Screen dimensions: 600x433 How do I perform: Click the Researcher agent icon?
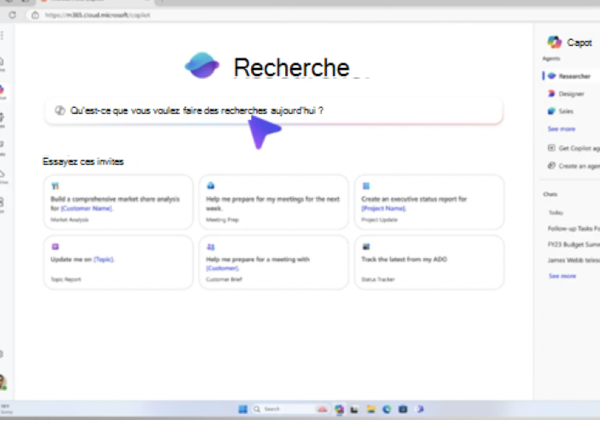pyautogui.click(x=551, y=76)
